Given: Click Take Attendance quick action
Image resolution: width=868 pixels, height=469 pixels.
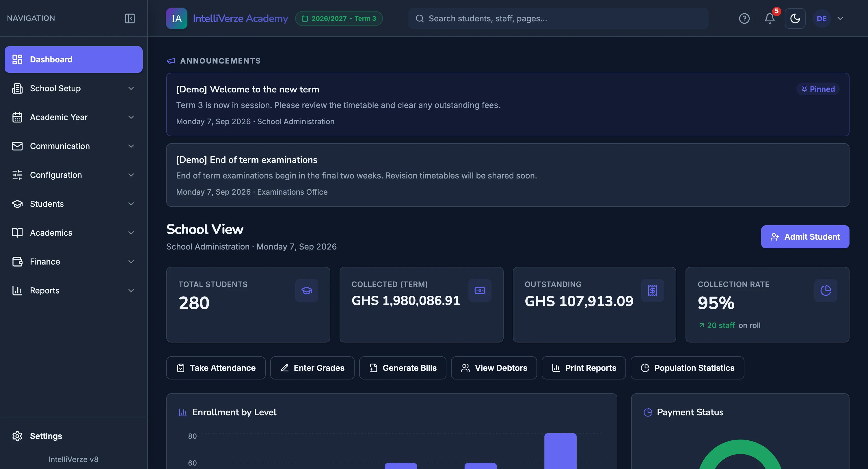Looking at the screenshot, I should (216, 368).
